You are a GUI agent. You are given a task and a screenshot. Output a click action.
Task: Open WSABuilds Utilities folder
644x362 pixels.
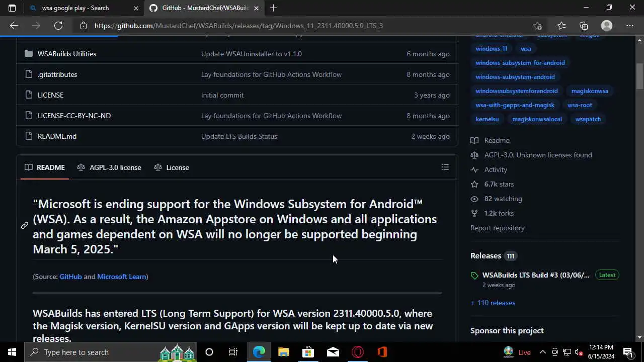click(67, 54)
